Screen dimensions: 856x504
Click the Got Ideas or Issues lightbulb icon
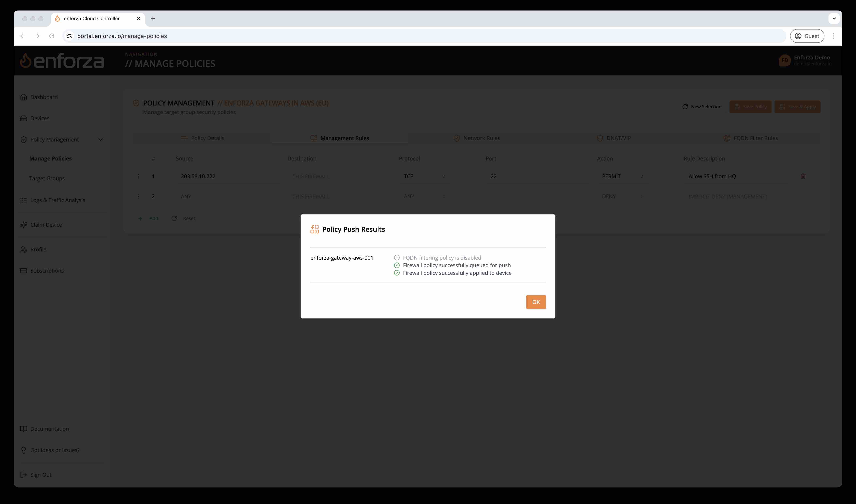click(x=23, y=450)
